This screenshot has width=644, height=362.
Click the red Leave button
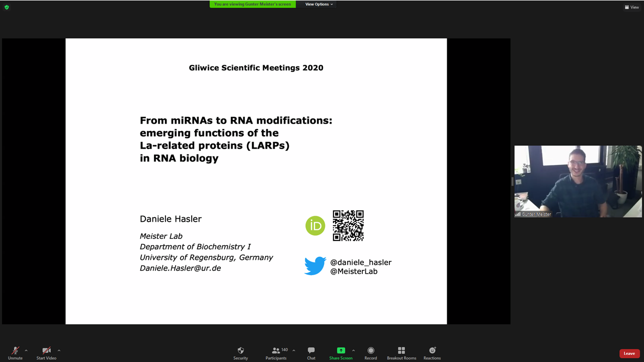629,353
